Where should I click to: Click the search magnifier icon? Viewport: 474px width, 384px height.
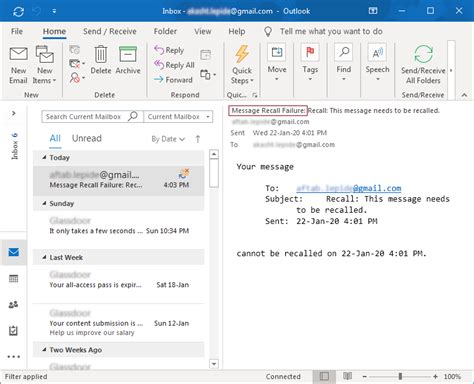[x=133, y=116]
